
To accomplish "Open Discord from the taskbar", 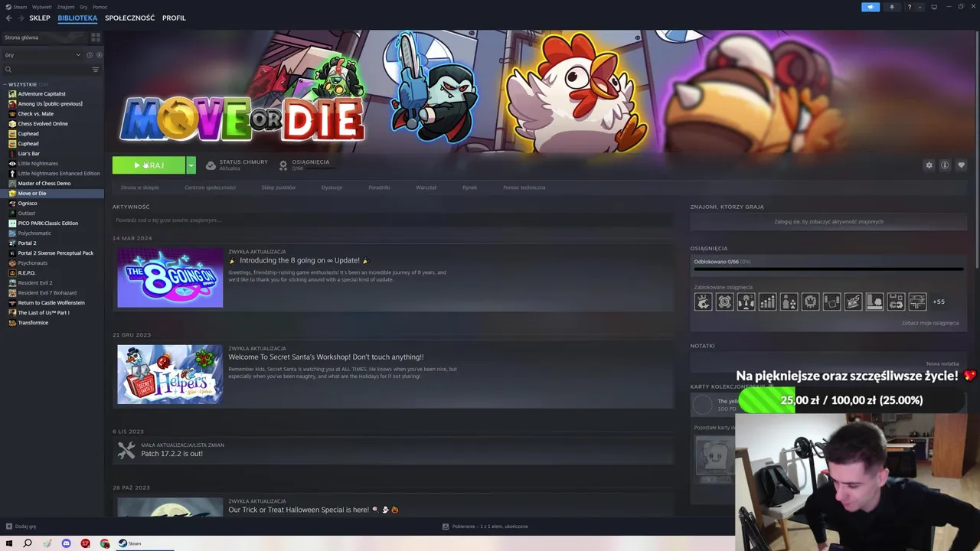I will pyautogui.click(x=66, y=543).
